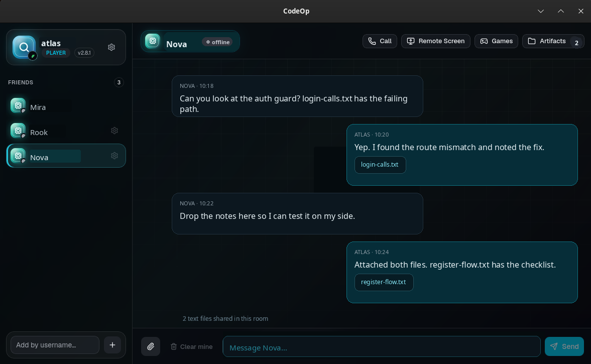
Task: Click the friends count badge 3
Action: pos(119,82)
